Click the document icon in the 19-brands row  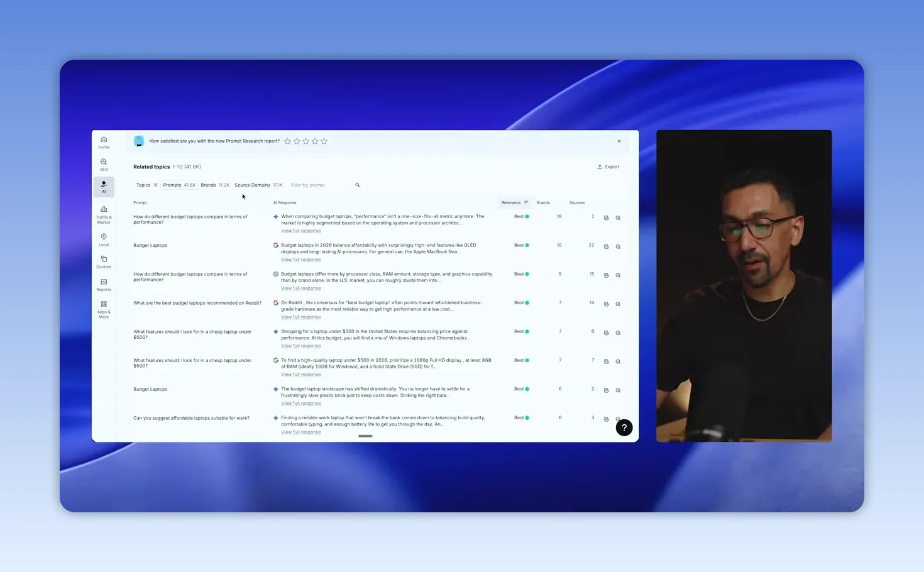click(x=607, y=218)
